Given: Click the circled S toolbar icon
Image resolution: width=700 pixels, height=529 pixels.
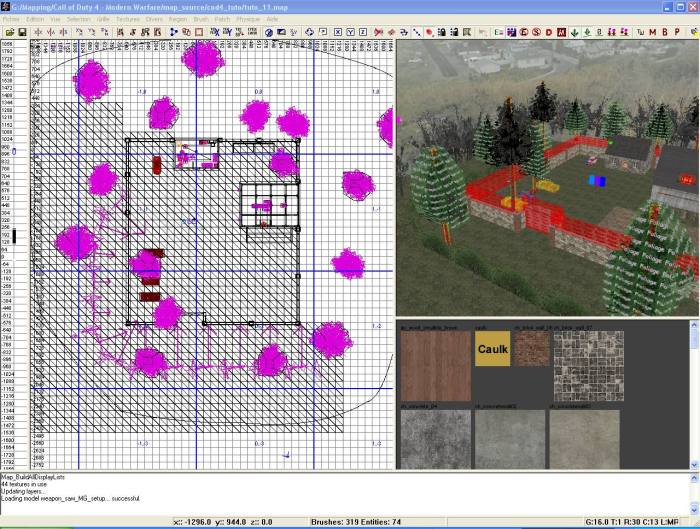Looking at the screenshot, I should coord(537,32).
